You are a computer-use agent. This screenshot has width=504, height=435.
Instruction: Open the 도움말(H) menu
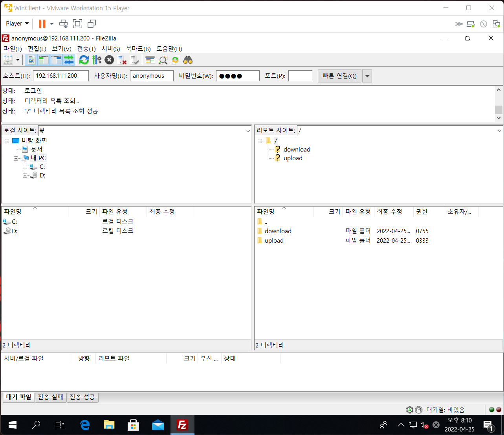(x=169, y=49)
